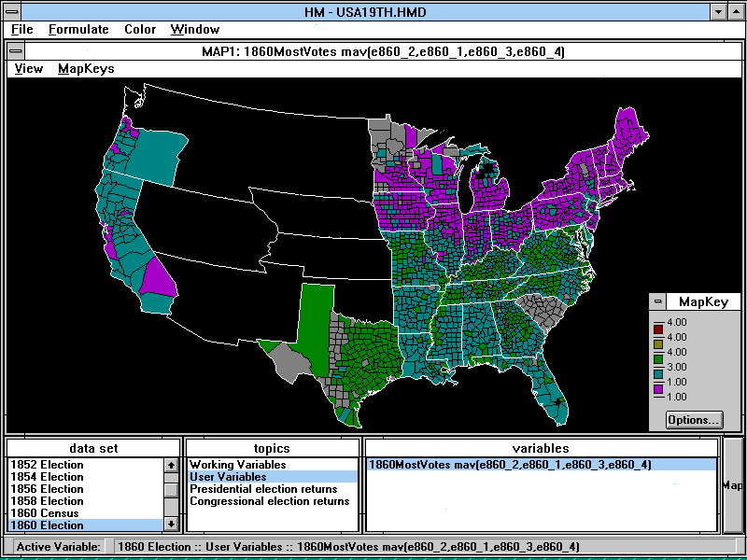Viewport: 747px width, 560px height.
Task: Click the data set scrollbar thumb
Action: point(172,490)
